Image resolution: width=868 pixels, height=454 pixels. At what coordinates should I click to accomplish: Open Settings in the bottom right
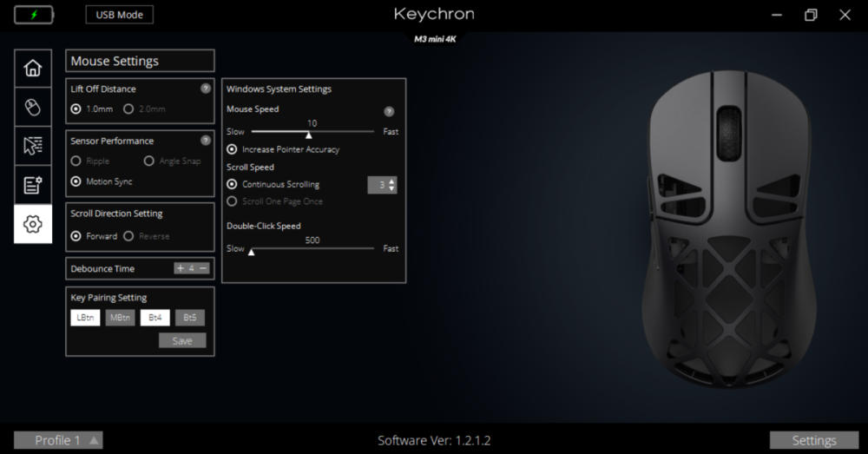point(814,441)
